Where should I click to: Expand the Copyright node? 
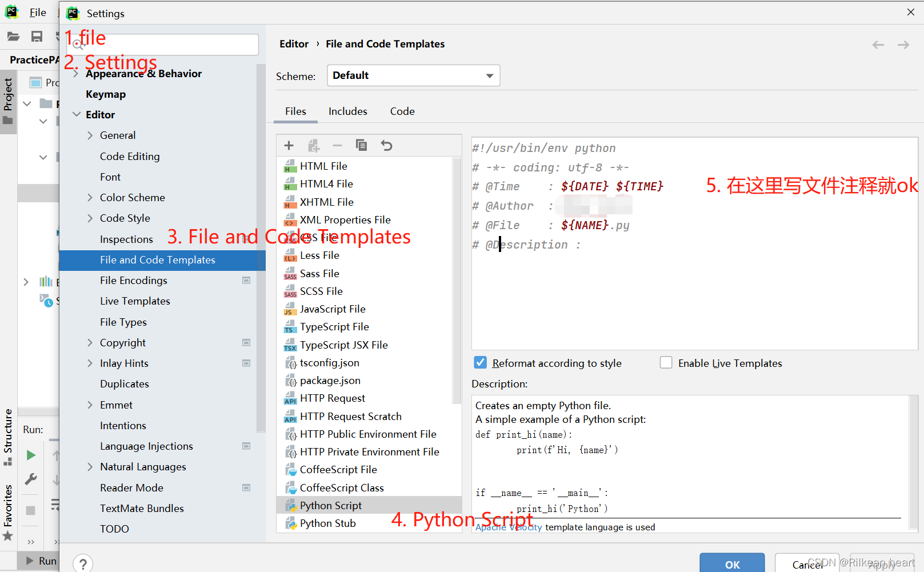tap(90, 343)
